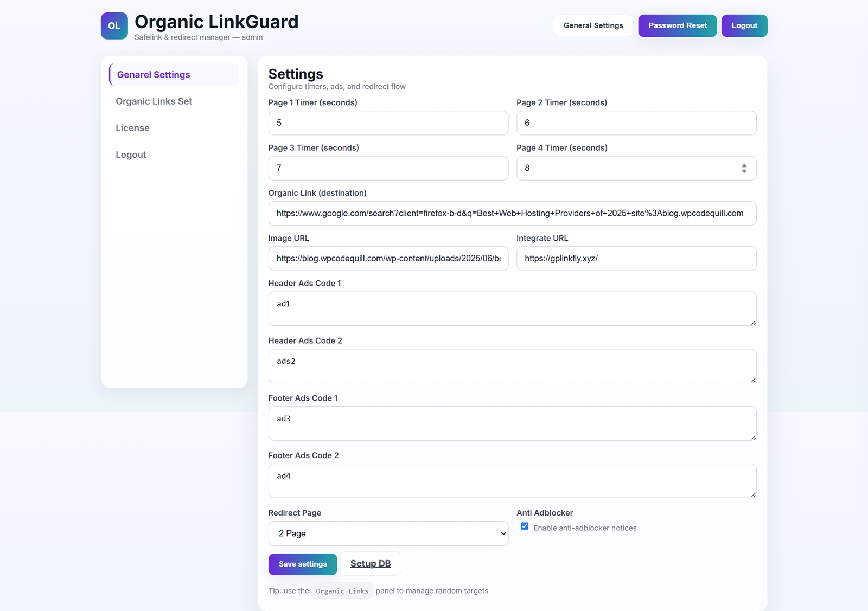
Task: Focus the Page 1 Timer field
Action: [388, 123]
